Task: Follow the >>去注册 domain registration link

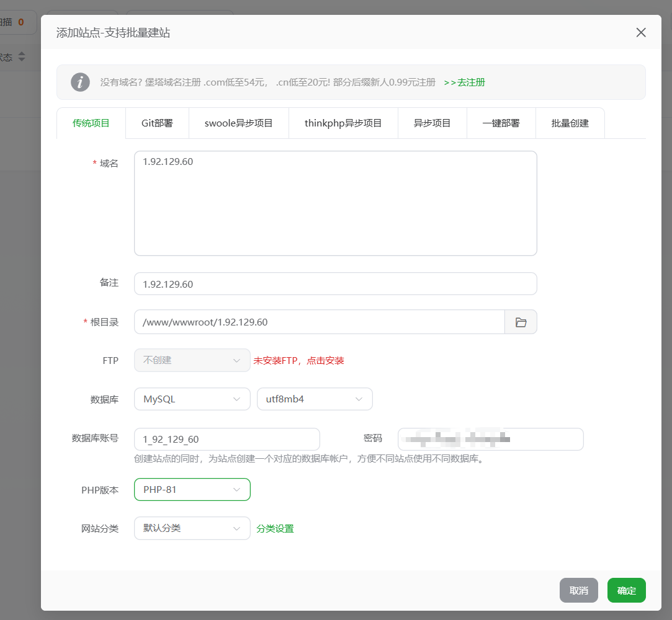Action: [x=464, y=82]
